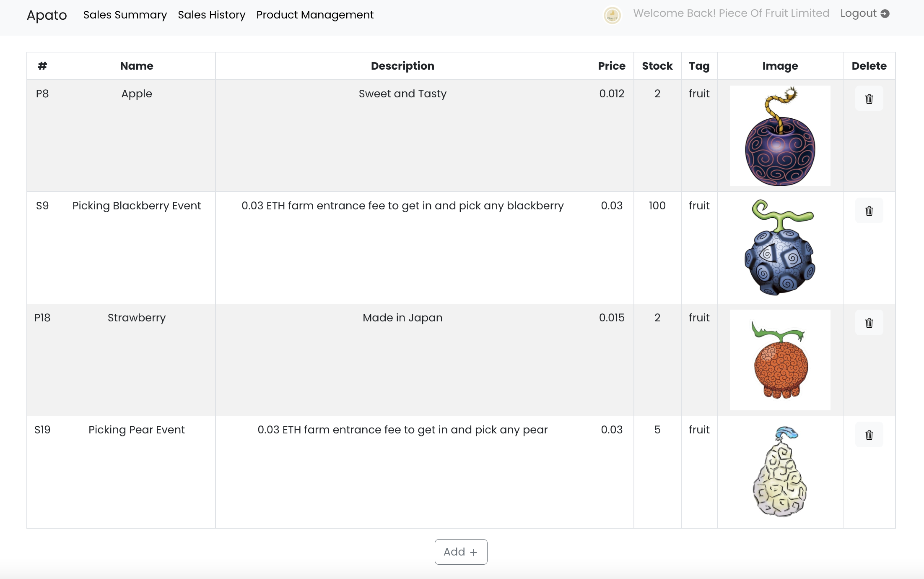Open Product Management
This screenshot has height=579, width=924.
click(x=315, y=15)
